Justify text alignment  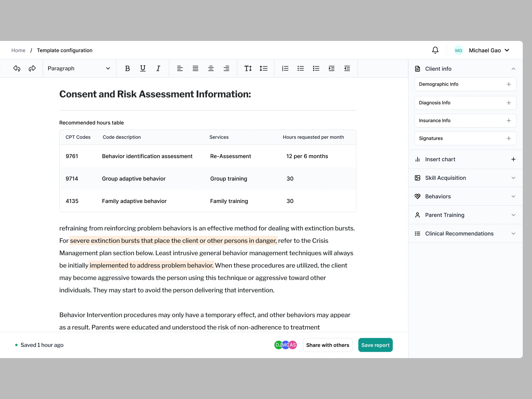(x=195, y=68)
